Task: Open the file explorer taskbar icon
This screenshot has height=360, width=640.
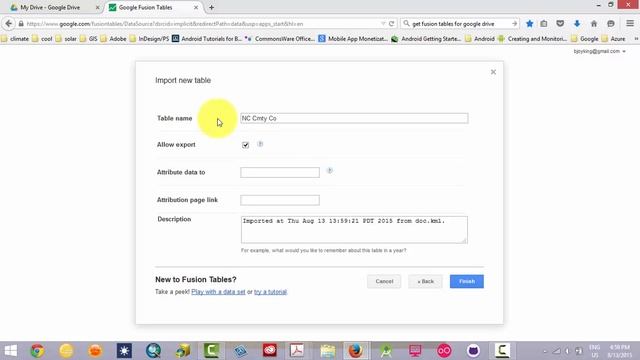Action: coord(327,351)
